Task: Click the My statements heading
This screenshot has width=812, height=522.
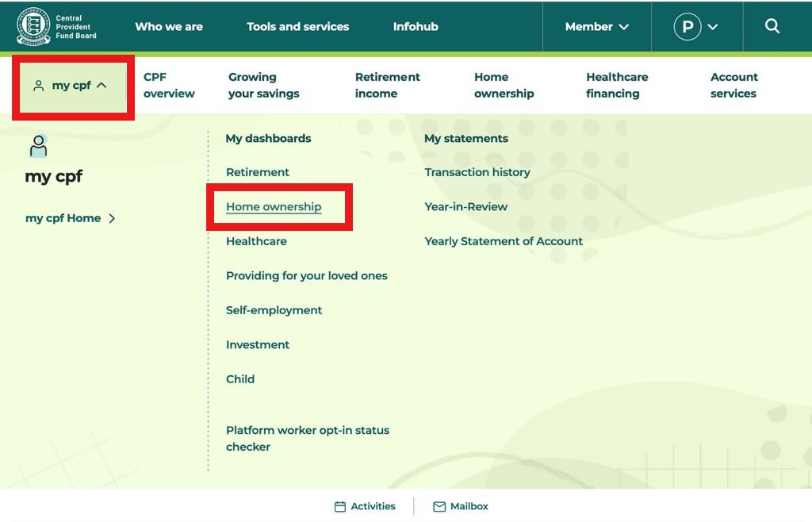Action: [x=466, y=138]
